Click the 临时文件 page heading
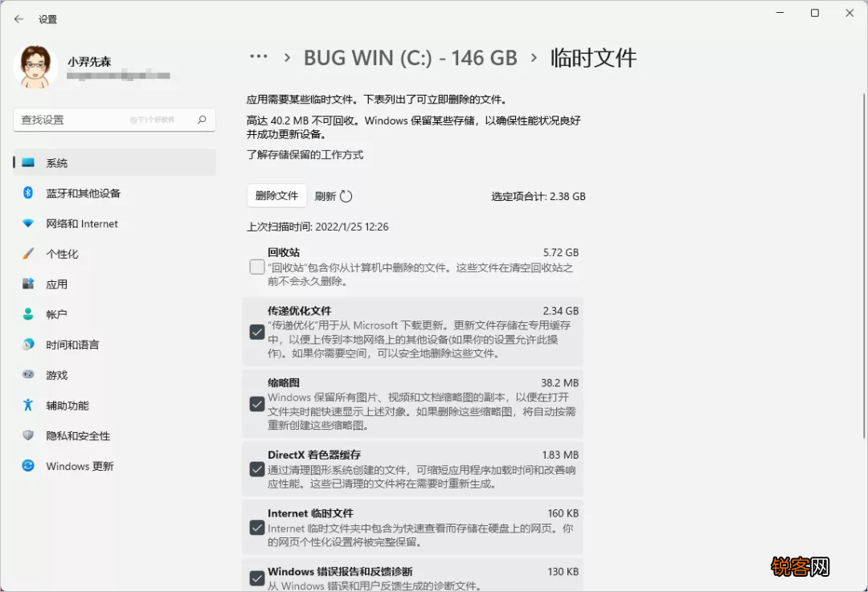 pos(593,58)
